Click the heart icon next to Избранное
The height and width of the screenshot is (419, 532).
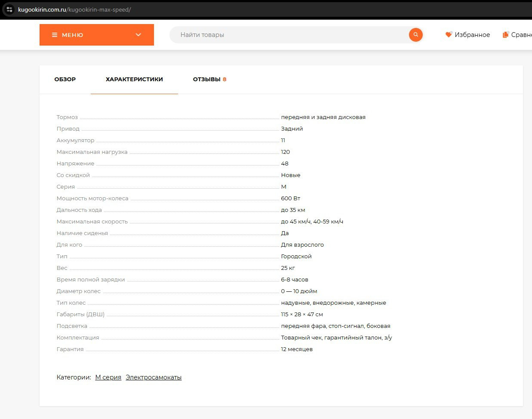(449, 35)
